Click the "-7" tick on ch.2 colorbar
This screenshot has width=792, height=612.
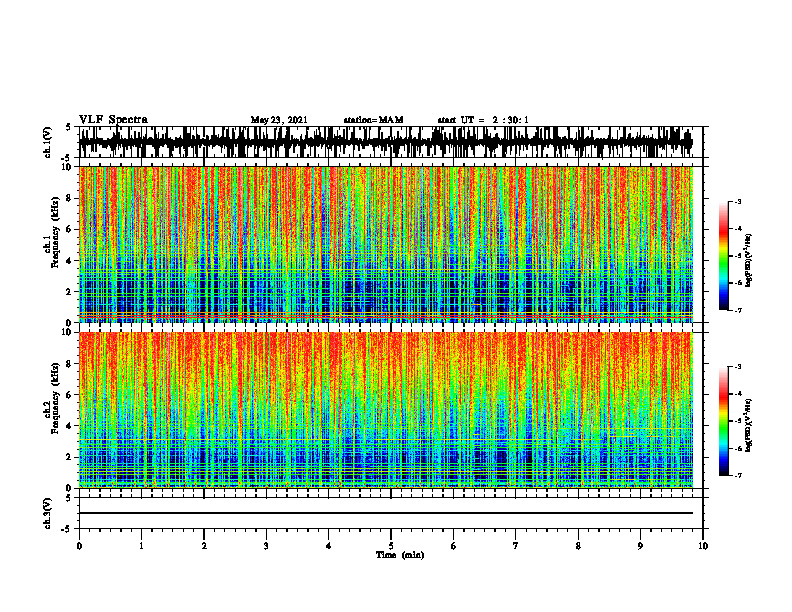click(738, 476)
